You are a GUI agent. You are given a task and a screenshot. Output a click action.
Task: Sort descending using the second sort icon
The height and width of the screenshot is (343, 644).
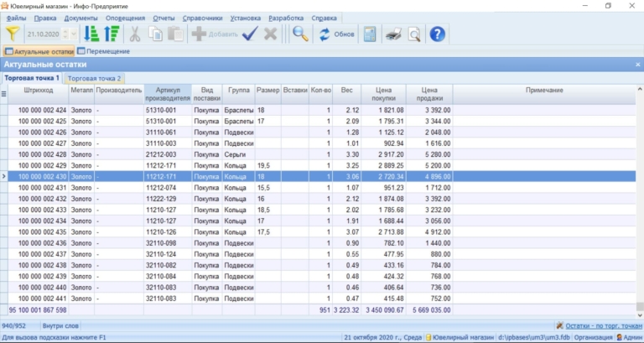[110, 34]
